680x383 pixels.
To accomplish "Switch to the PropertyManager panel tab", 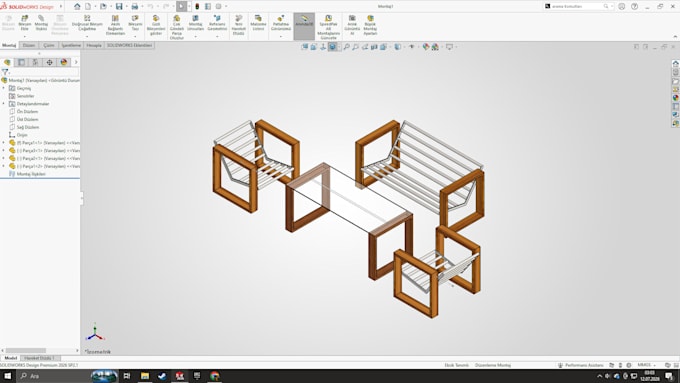I will pyautogui.click(x=21, y=62).
